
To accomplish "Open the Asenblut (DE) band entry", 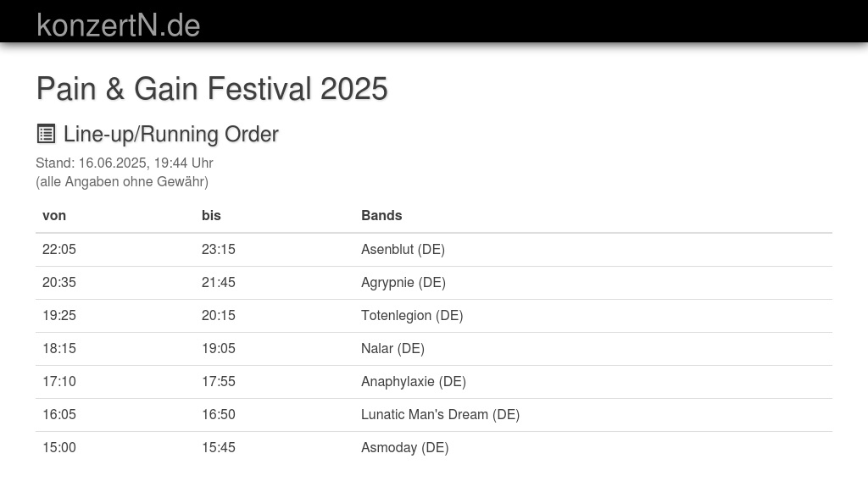I will click(x=403, y=249).
